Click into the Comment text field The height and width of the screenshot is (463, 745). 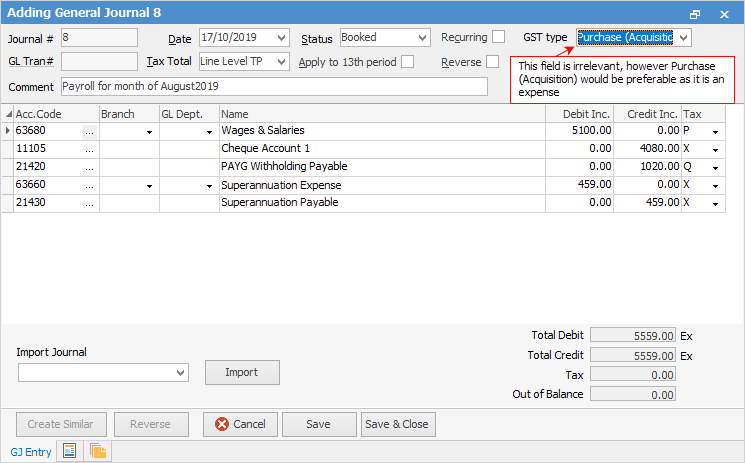point(273,87)
